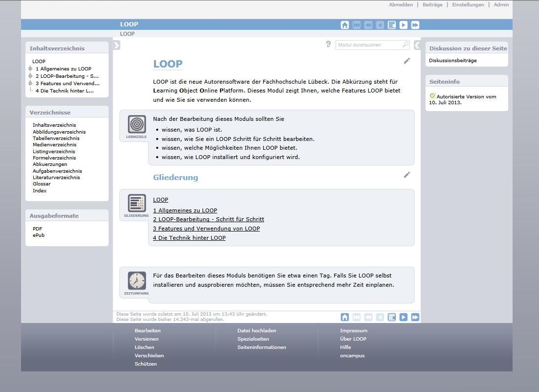Click into the 'Modul durchsuchen' search field
The image size is (539, 392).
pyautogui.click(x=368, y=45)
